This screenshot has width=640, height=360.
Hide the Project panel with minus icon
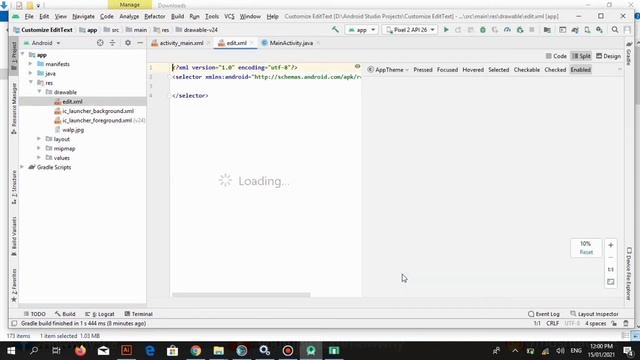[x=140, y=42]
